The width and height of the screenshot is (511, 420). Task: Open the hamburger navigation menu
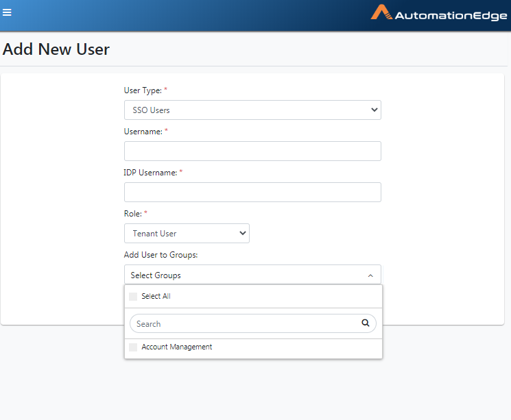tap(7, 12)
